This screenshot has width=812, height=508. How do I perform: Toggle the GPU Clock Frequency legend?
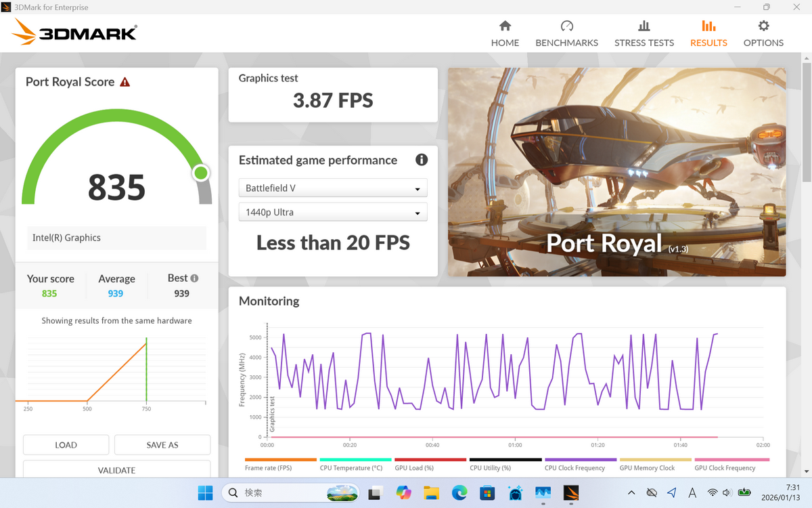(730, 465)
